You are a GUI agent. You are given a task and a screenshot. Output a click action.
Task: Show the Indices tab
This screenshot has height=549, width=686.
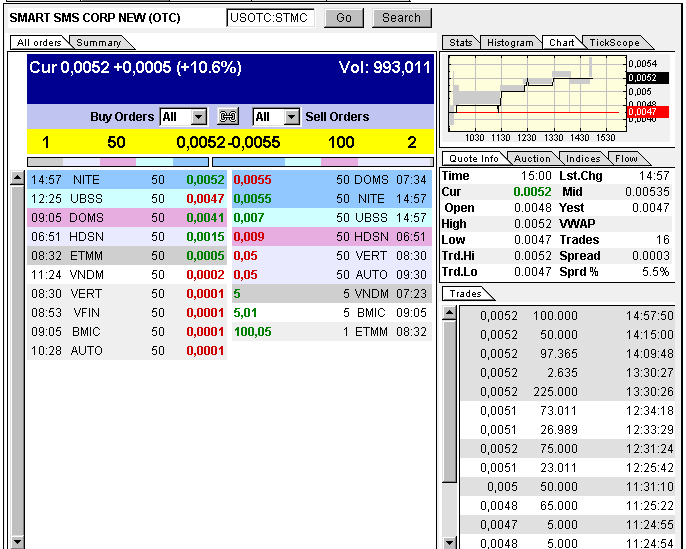coord(583,158)
